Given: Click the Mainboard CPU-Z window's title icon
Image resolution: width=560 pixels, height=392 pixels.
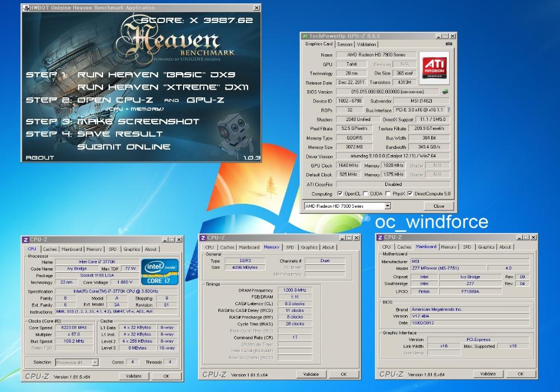Looking at the screenshot, I should (x=380, y=237).
